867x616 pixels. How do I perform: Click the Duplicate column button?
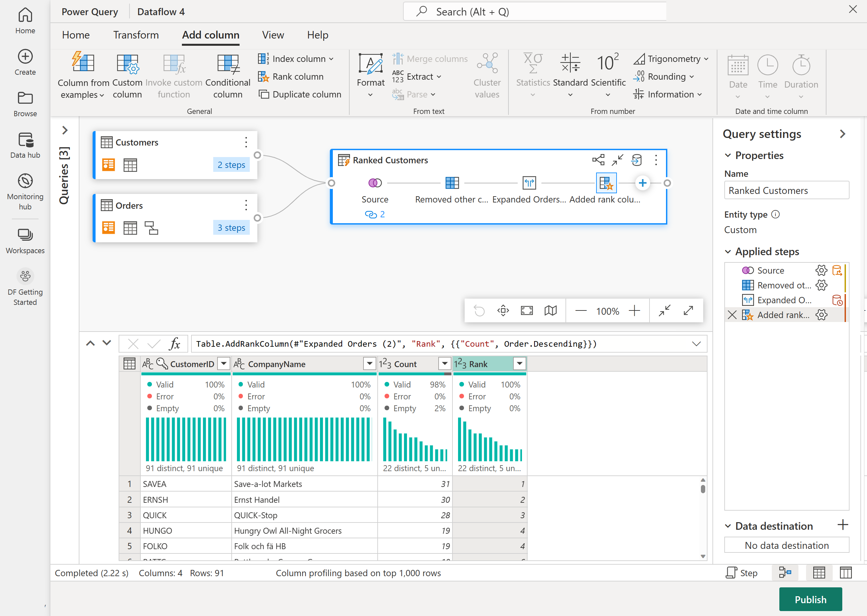[300, 94]
